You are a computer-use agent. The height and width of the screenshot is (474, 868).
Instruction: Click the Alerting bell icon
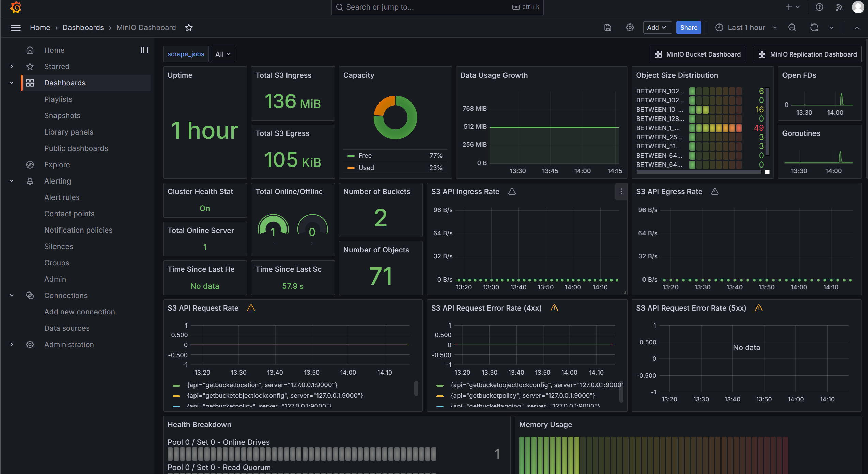pos(30,181)
